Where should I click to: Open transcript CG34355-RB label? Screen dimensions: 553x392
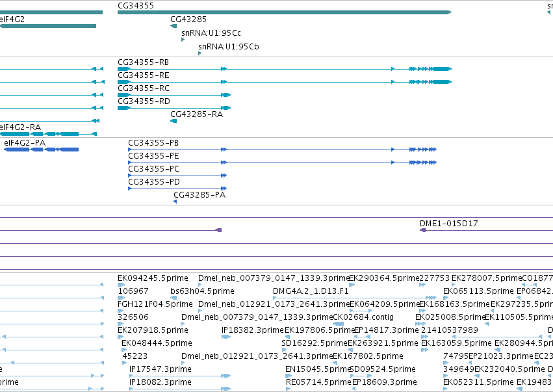pyautogui.click(x=143, y=62)
